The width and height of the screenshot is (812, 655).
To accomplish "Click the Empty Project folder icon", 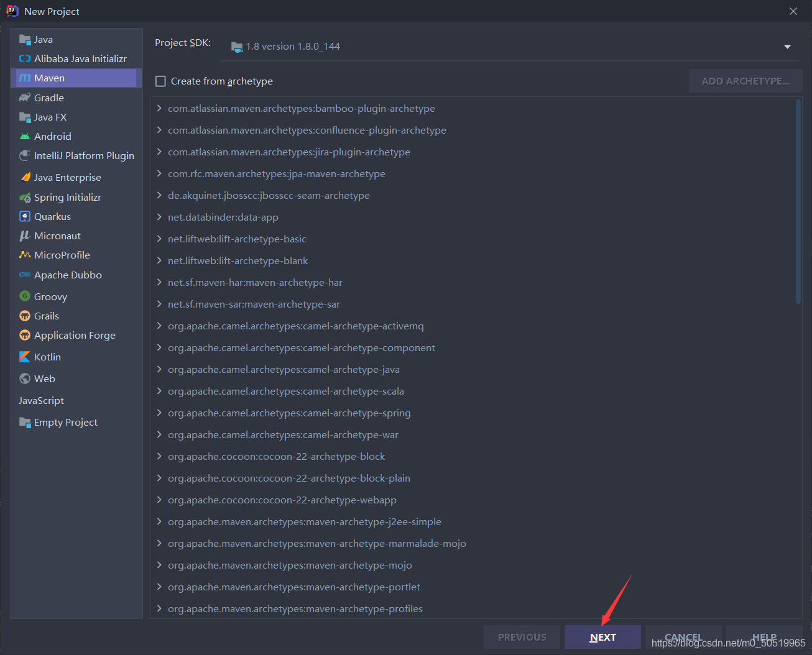I will [25, 423].
